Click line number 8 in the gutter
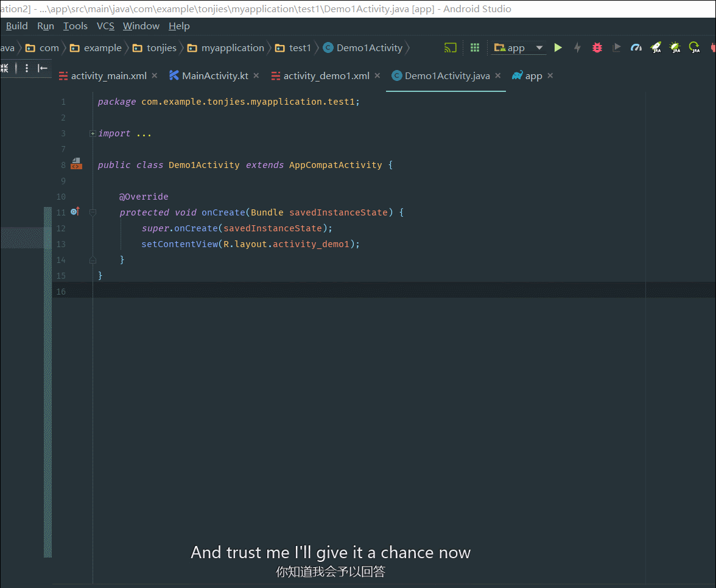 point(63,166)
